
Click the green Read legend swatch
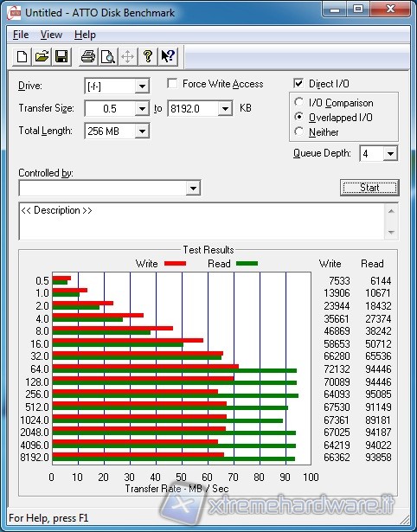pyautogui.click(x=247, y=263)
